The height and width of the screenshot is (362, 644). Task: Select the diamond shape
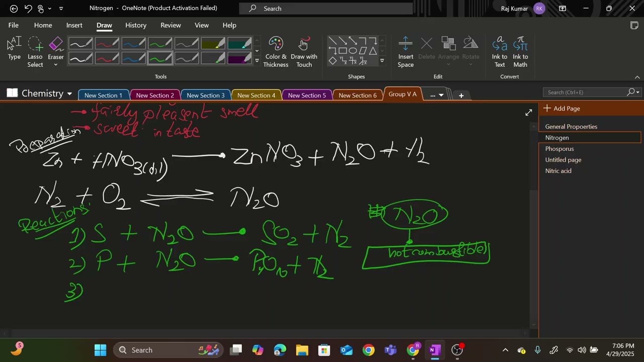[x=333, y=61]
